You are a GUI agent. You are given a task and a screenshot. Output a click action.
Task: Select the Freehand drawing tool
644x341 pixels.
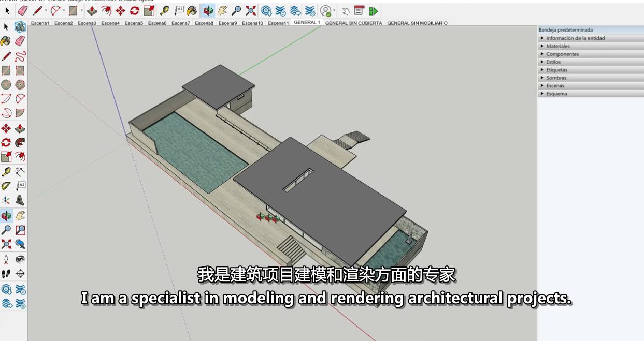coord(20,56)
